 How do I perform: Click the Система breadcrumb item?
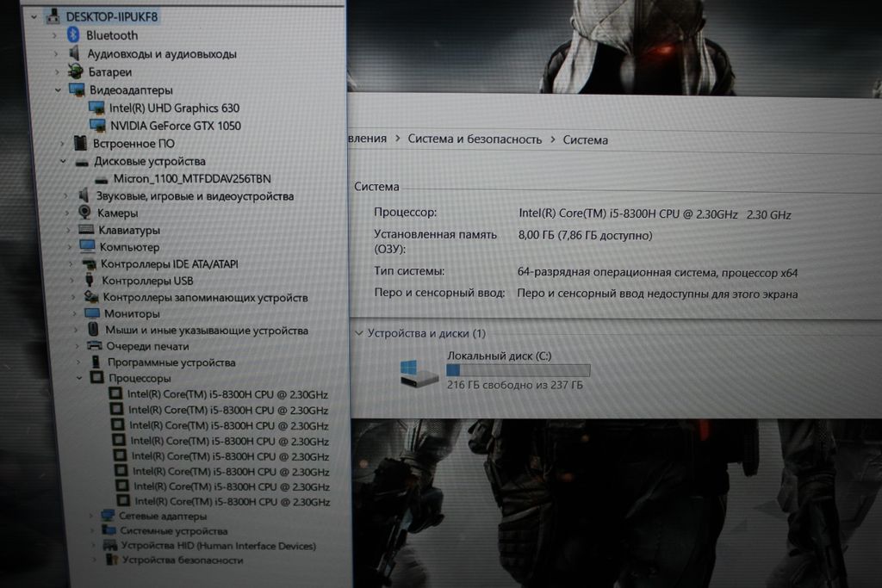point(586,140)
